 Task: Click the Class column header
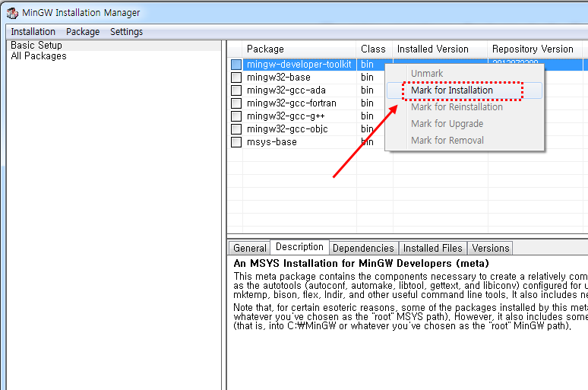(x=374, y=49)
